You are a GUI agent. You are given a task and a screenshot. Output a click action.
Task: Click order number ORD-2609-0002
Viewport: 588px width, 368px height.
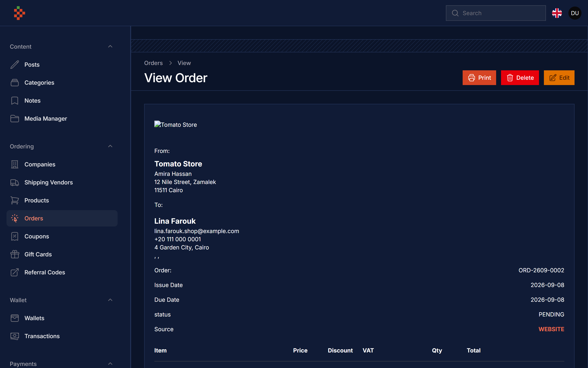541,270
